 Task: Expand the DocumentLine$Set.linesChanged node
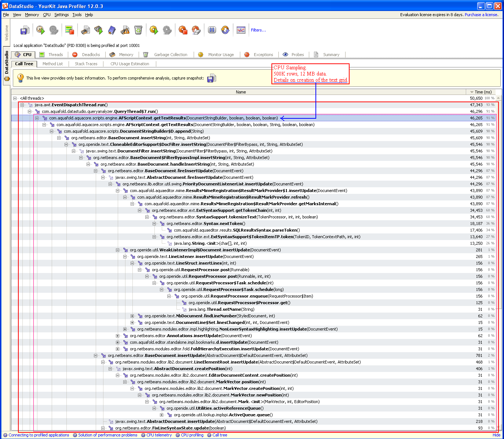[132, 322]
